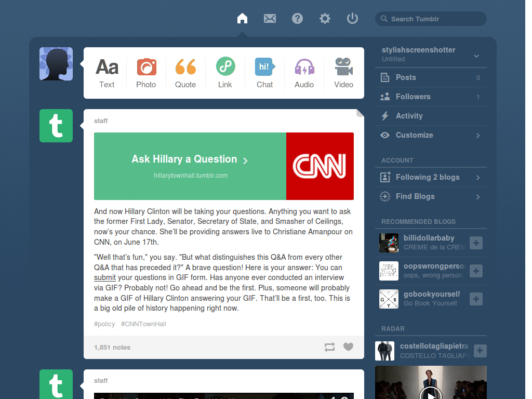Expand the stylishscreenshotter blog dropdown
The image size is (532, 399).
coord(476,56)
